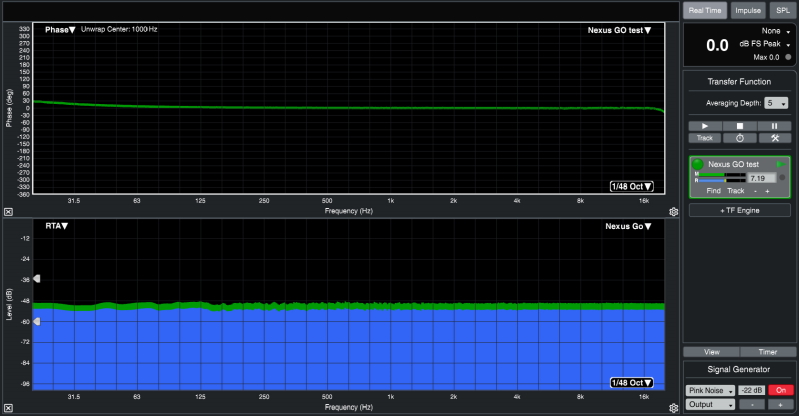Click the Stop measurement button
Viewport: 799px width, 416px height.
[739, 125]
